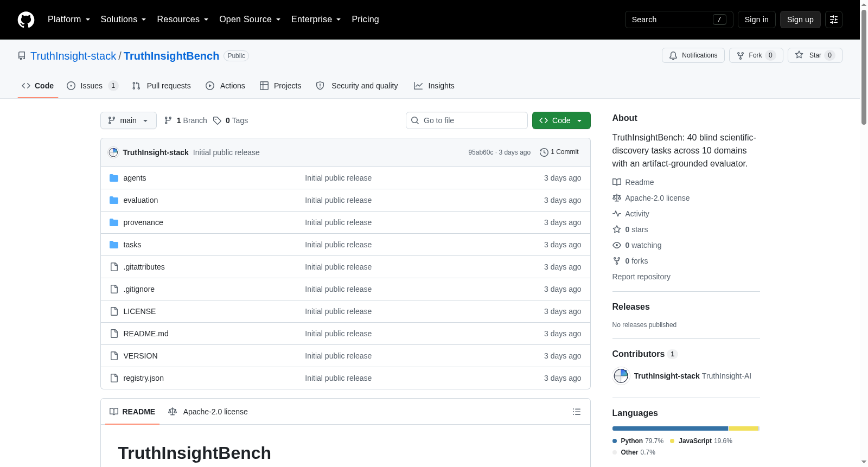
Task: Click the Notifications button
Action: click(x=693, y=55)
